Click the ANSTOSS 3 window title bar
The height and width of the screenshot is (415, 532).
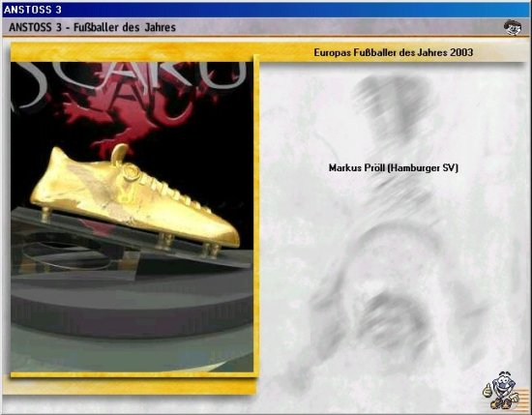pyautogui.click(x=266, y=10)
